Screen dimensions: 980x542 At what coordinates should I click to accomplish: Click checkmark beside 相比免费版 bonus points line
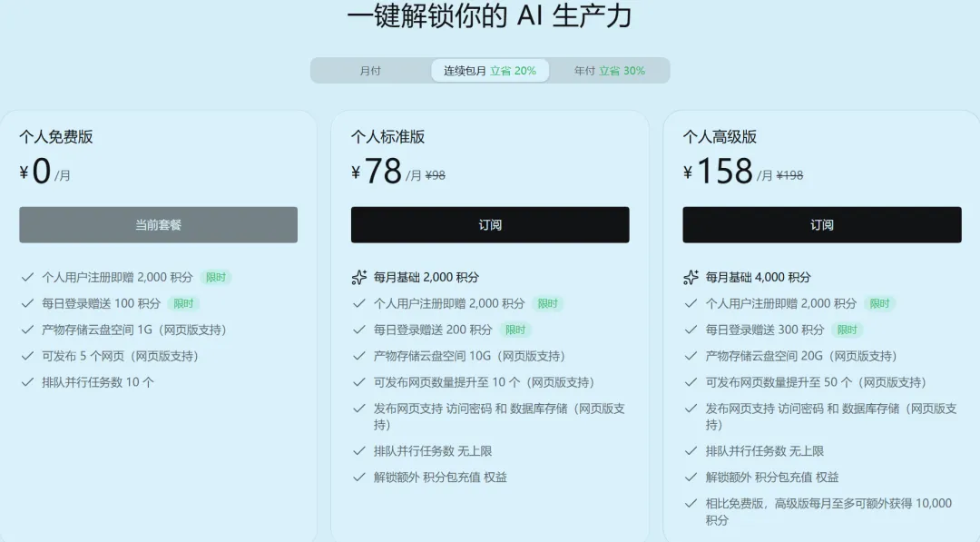(x=691, y=503)
